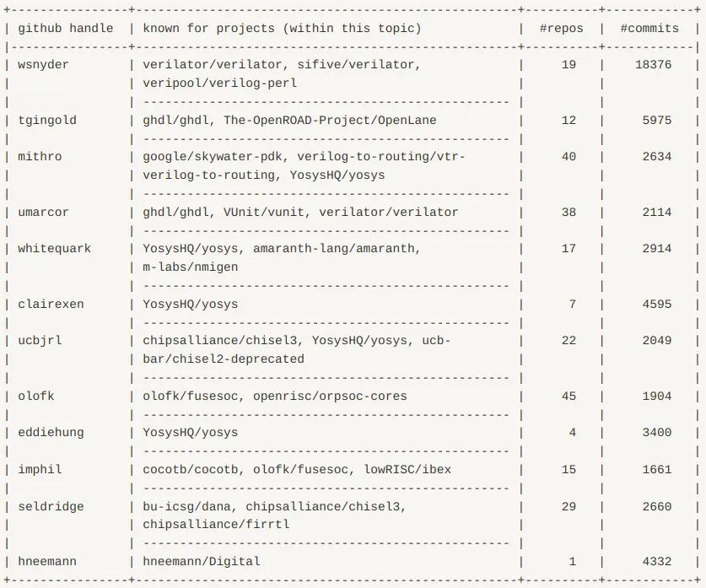Click the umarcor handle cell

coord(43,212)
